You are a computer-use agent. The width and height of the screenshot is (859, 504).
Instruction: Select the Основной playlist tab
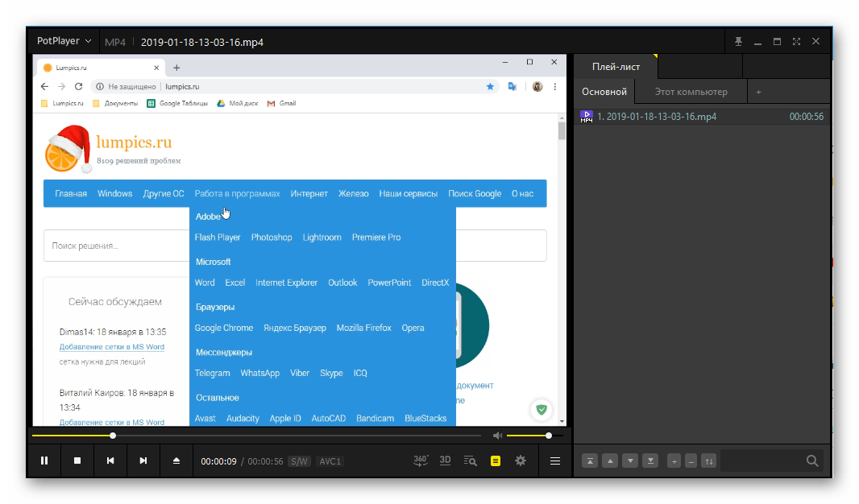604,92
